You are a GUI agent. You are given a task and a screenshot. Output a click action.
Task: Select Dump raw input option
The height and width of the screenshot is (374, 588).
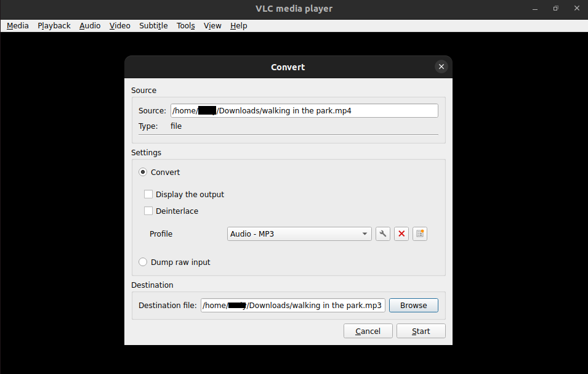[143, 262]
